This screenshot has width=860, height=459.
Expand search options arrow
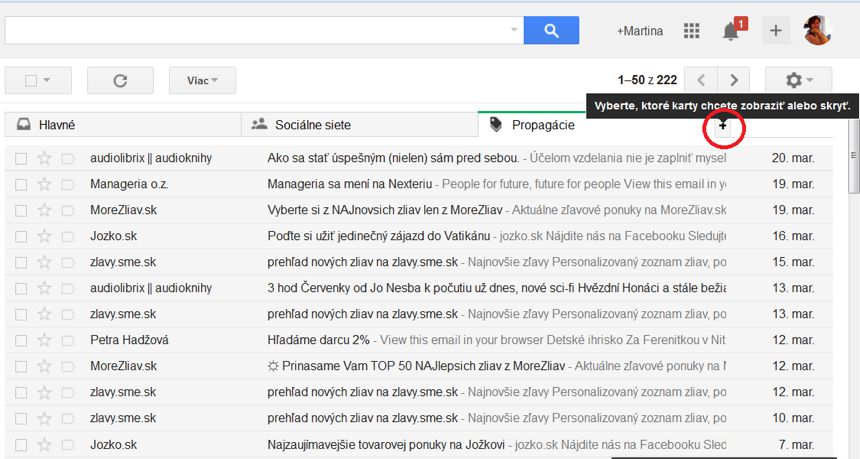tap(514, 30)
